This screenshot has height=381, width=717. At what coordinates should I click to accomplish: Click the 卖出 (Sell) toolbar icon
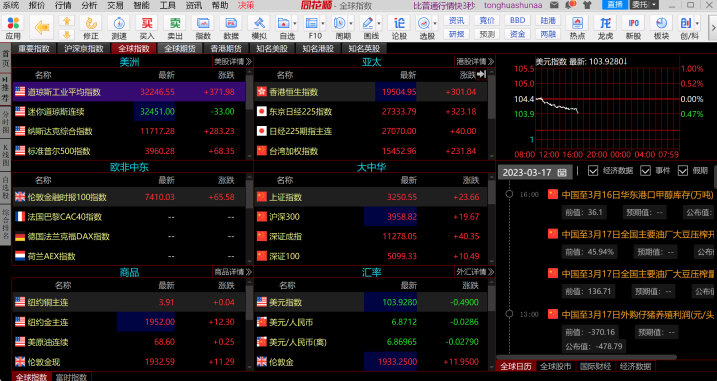click(175, 27)
